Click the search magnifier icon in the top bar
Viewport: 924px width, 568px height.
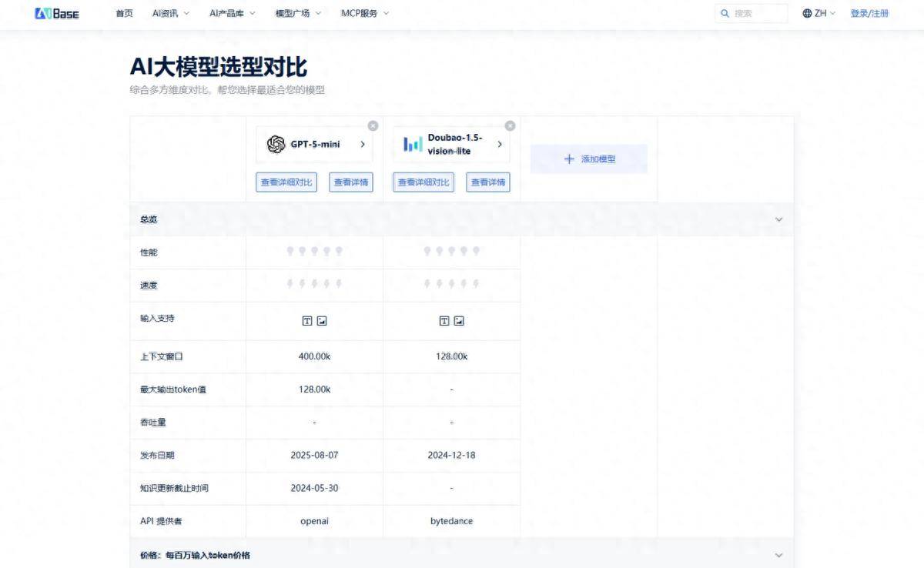click(725, 12)
